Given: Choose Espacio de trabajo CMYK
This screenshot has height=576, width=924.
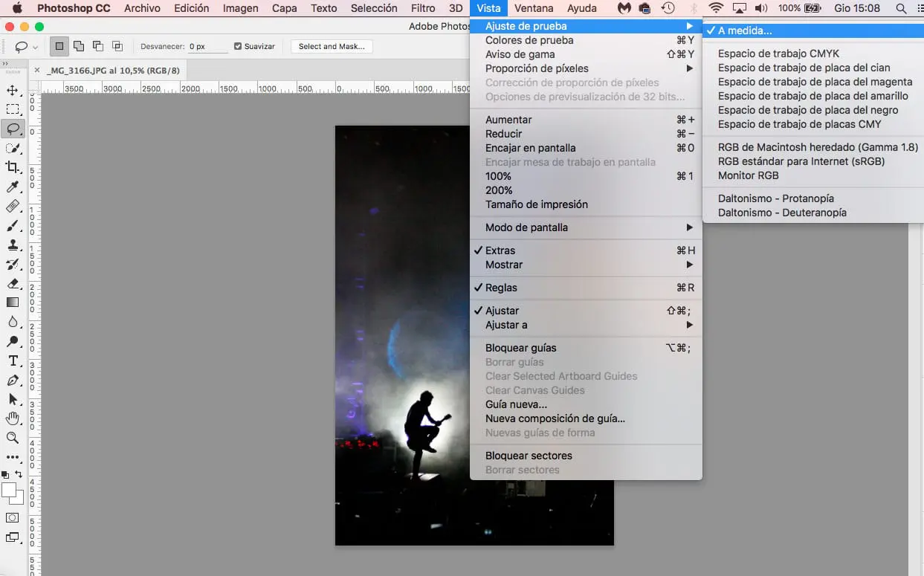Looking at the screenshot, I should (x=778, y=54).
